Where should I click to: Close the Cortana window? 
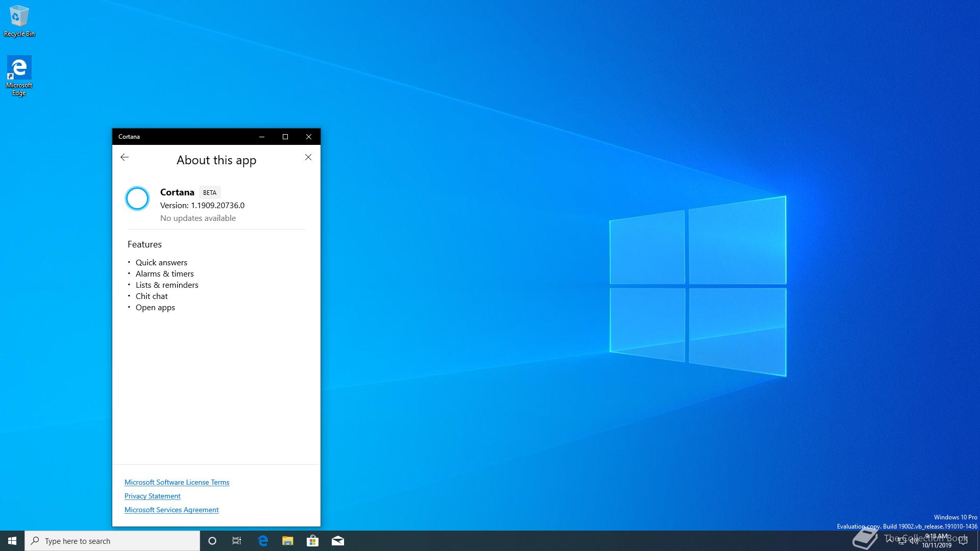(x=309, y=137)
